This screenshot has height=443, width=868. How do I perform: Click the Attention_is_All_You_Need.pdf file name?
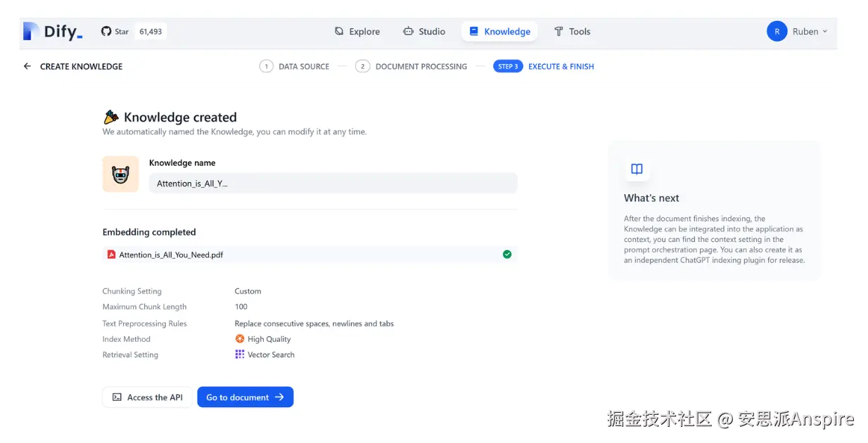coord(171,255)
